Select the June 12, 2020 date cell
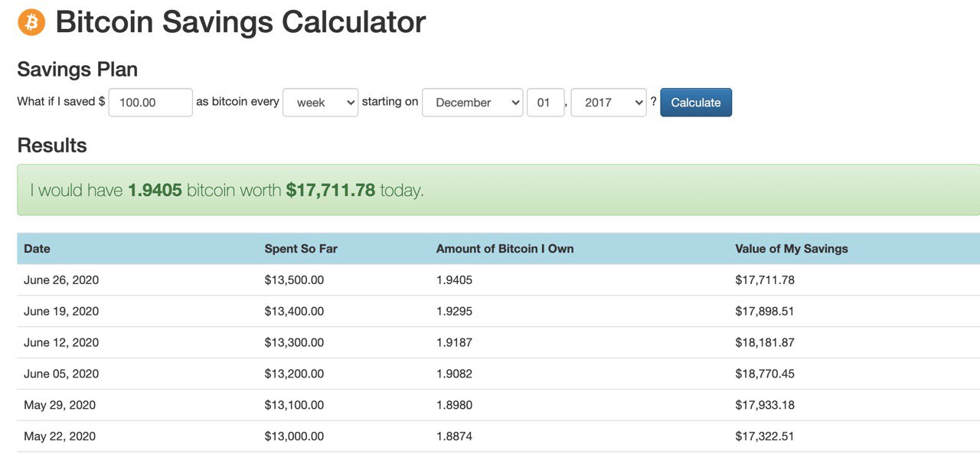 (61, 343)
